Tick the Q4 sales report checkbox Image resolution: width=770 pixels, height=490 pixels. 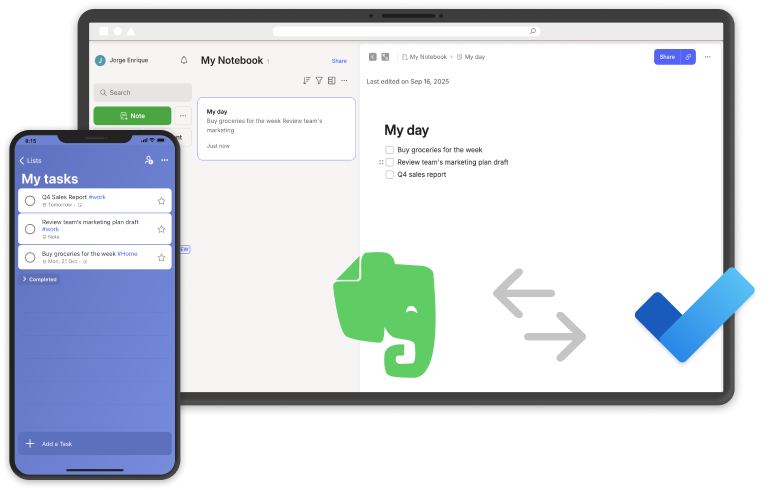(x=390, y=174)
